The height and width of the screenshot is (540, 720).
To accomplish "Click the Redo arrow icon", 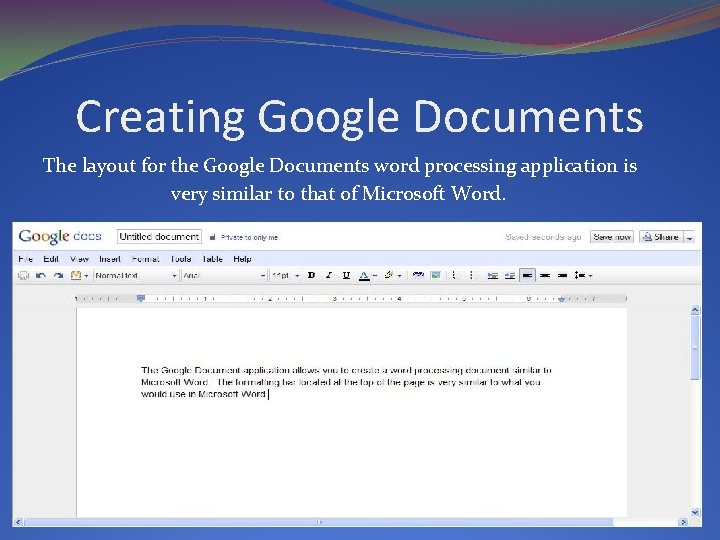I will pyautogui.click(x=58, y=276).
